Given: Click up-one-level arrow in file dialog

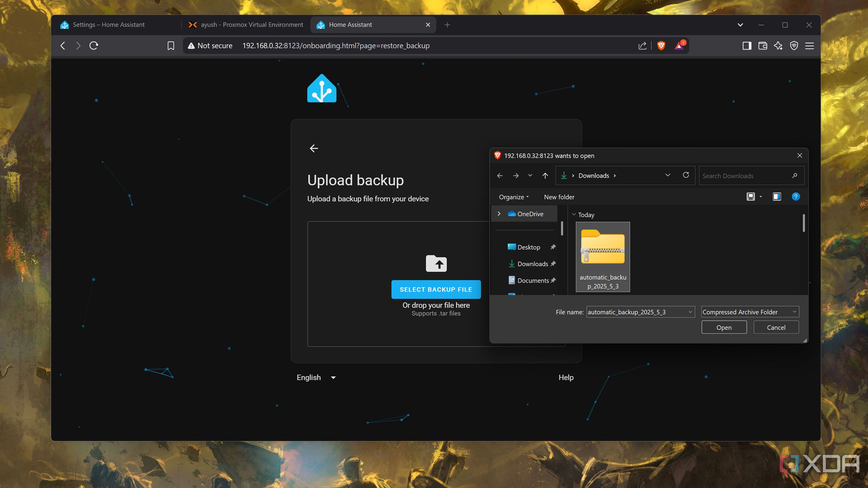Looking at the screenshot, I should click(x=545, y=176).
